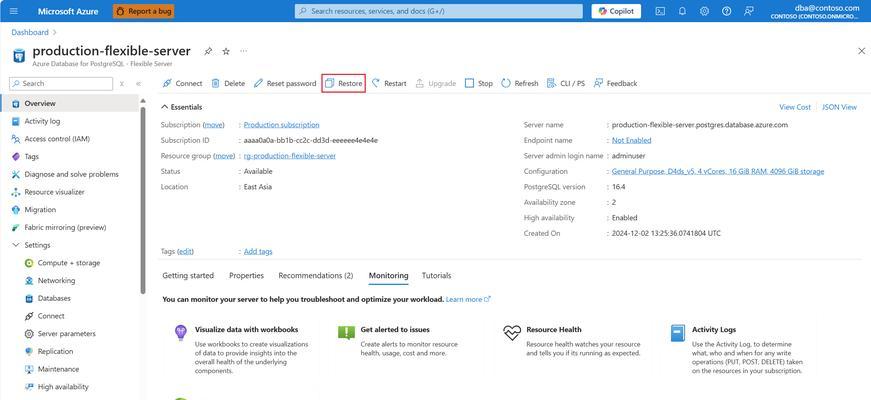
Task: Open Cloud Shell from the top bar
Action: point(660,11)
